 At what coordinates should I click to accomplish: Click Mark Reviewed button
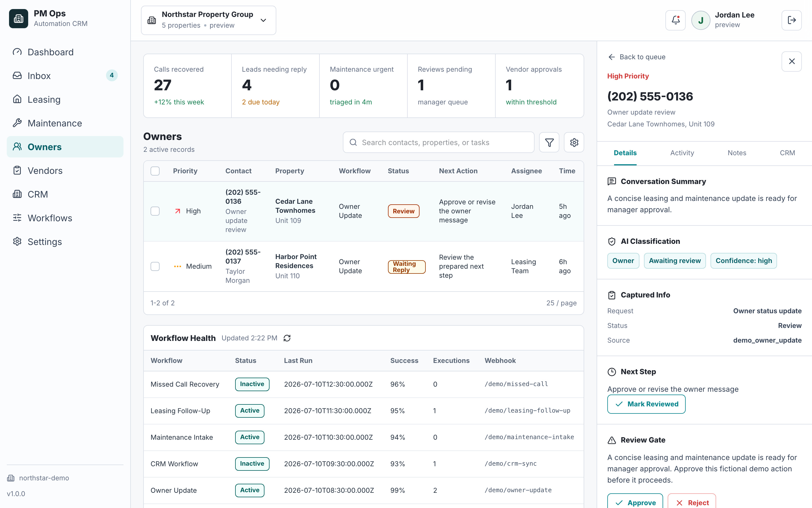[x=646, y=404]
